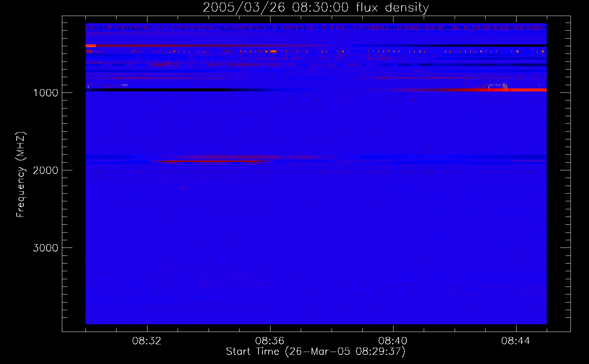Select the 'Frequency (MHZ)' y-axis label

click(x=21, y=175)
